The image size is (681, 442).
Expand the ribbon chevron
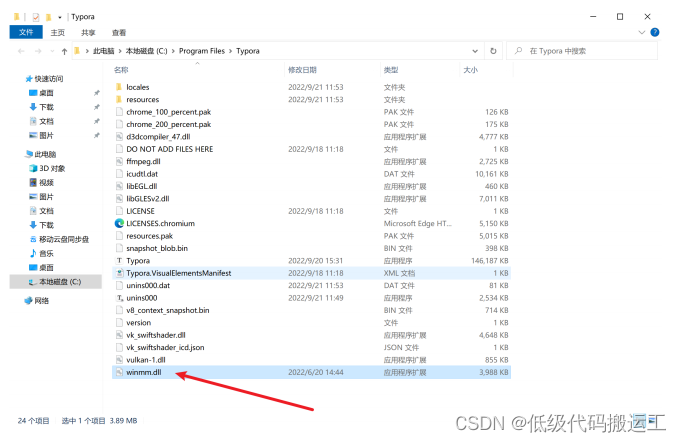(641, 32)
